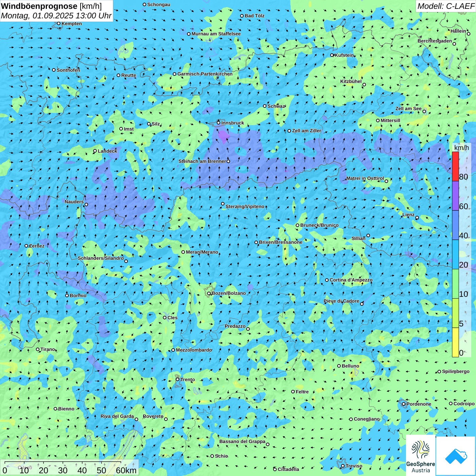Click the Schongau label
Screen dimensions: 476x476
click(x=159, y=4)
